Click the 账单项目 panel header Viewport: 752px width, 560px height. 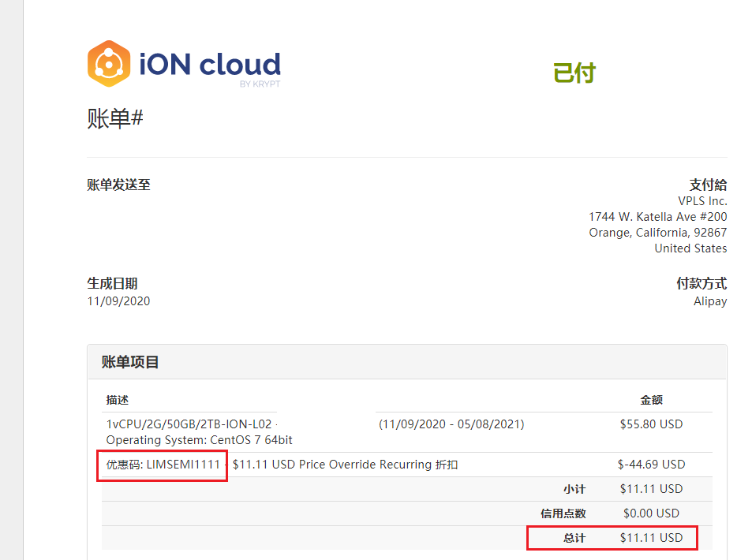click(x=131, y=363)
